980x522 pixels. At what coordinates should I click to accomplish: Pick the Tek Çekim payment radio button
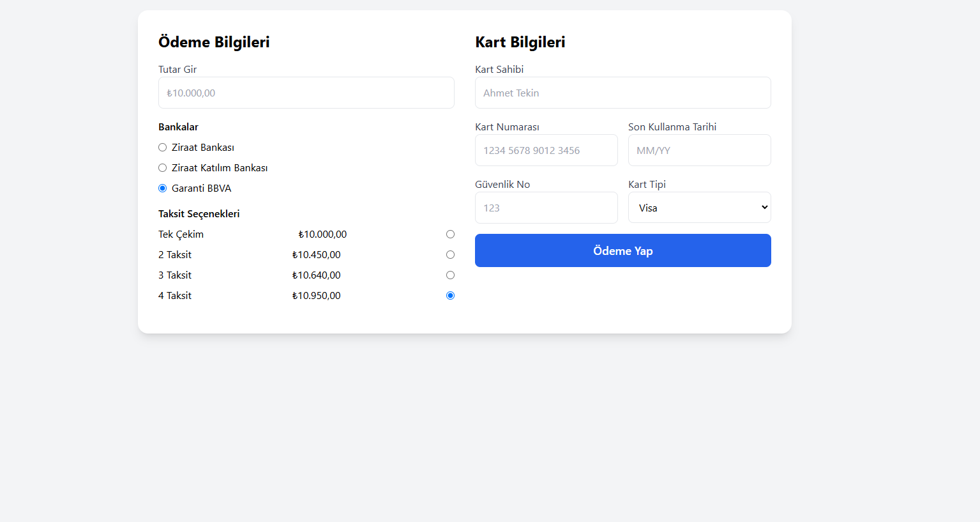pos(450,234)
